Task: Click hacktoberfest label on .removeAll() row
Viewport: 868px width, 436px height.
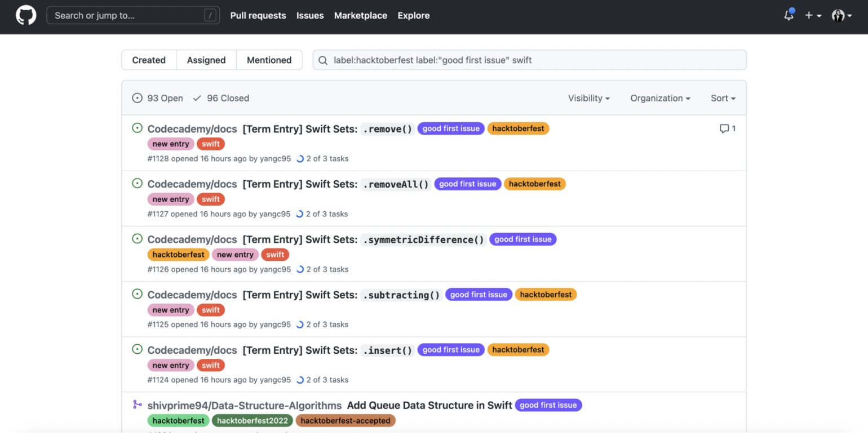Action: point(535,184)
